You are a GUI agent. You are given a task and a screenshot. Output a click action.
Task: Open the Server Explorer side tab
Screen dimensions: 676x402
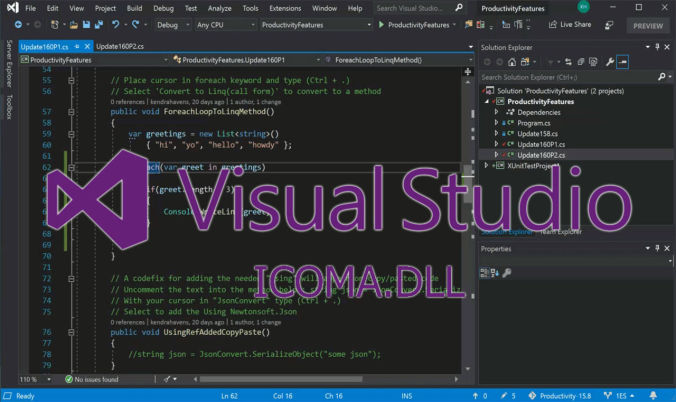(9, 63)
